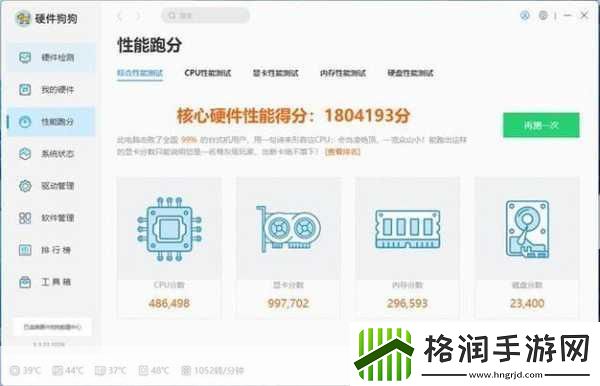Open 系统状态 in the sidebar
Viewport: 600px width, 386px height.
[x=51, y=154]
